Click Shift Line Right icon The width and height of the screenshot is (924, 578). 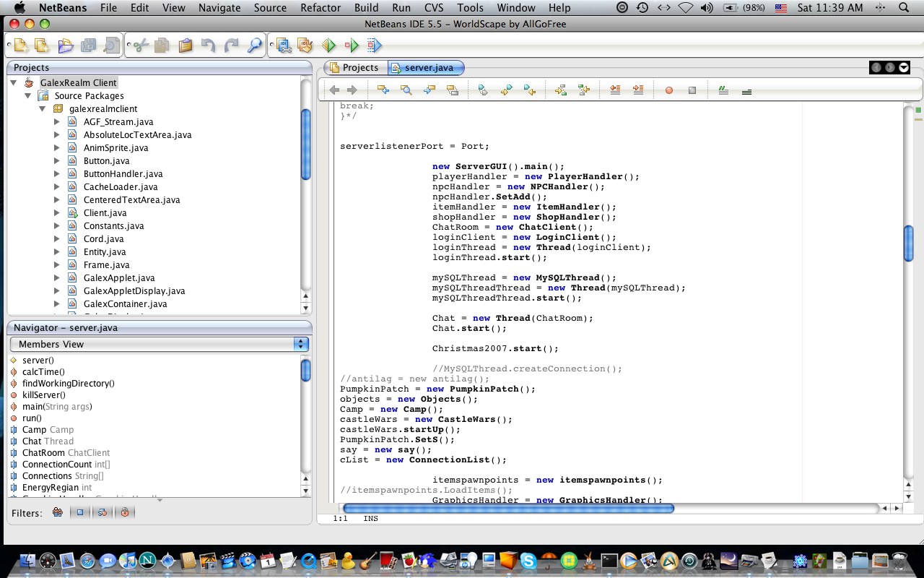click(638, 90)
